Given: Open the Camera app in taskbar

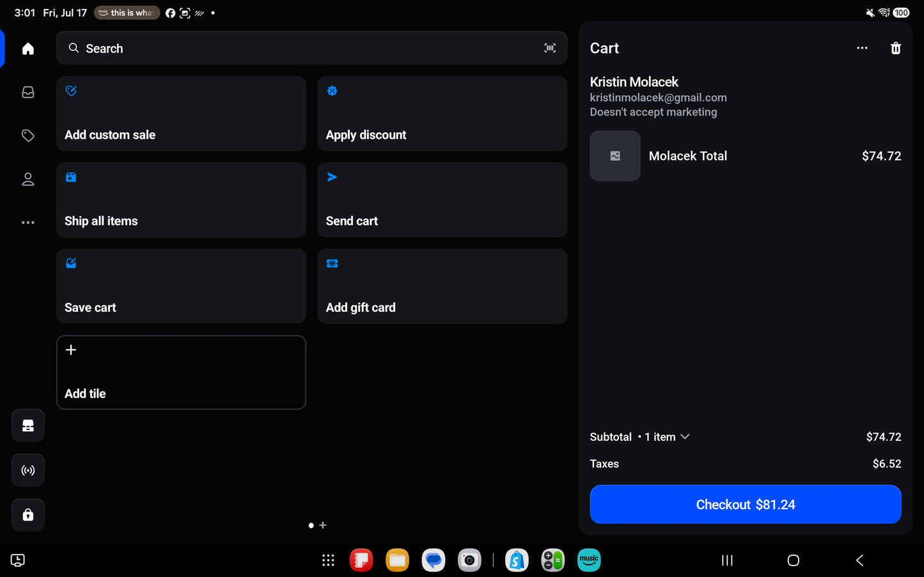Looking at the screenshot, I should 469,560.
